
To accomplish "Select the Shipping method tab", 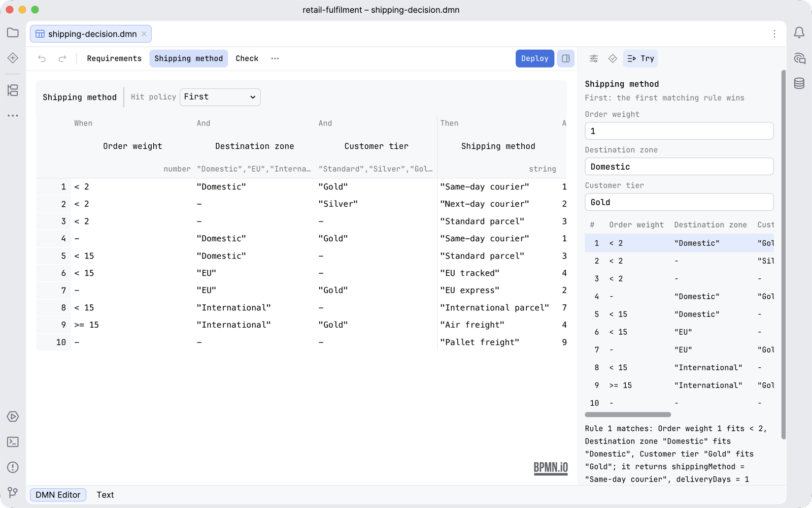I will pos(188,58).
